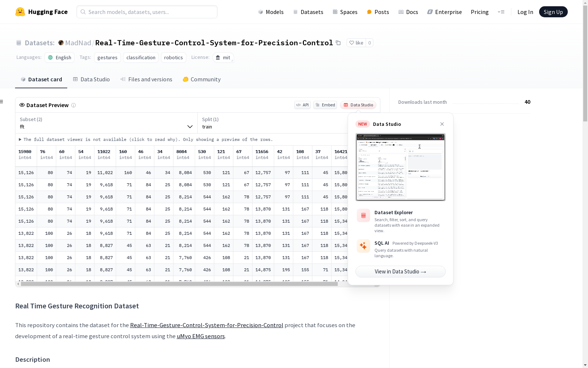Click the Sign Up button

coord(553,12)
